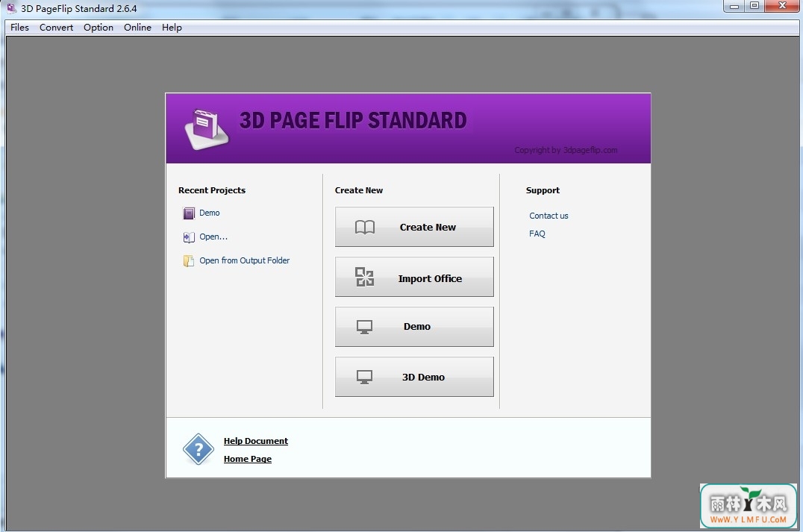Click the Import Office button
803x532 pixels.
(414, 277)
